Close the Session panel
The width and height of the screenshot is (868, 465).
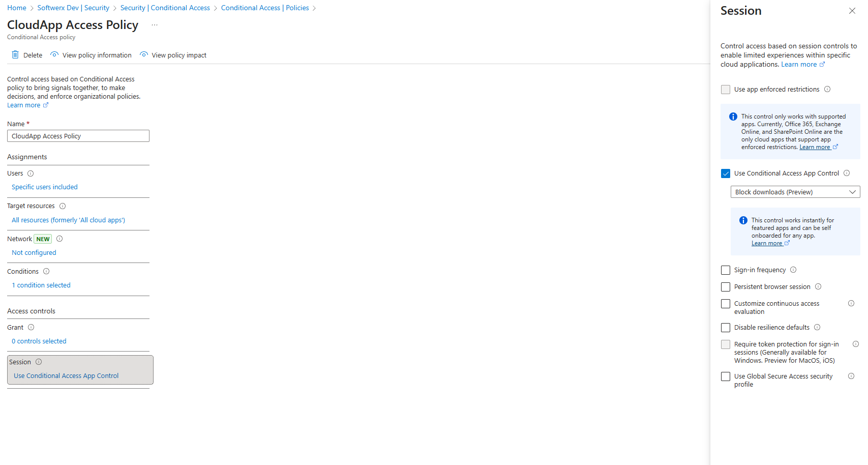tap(852, 11)
